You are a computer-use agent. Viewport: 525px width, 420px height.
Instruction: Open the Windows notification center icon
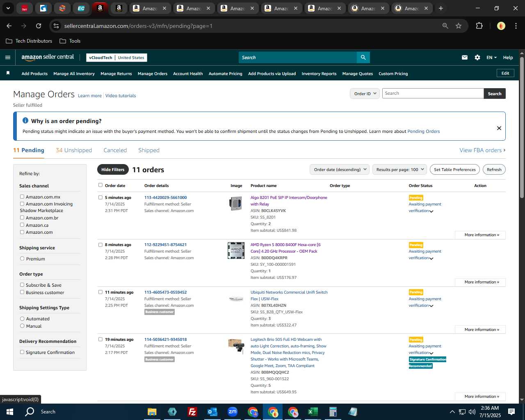coord(511,412)
